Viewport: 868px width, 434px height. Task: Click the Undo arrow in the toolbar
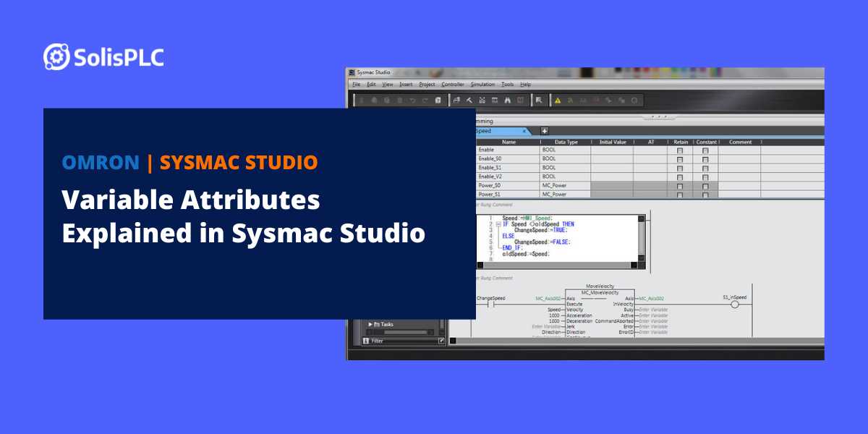click(412, 101)
